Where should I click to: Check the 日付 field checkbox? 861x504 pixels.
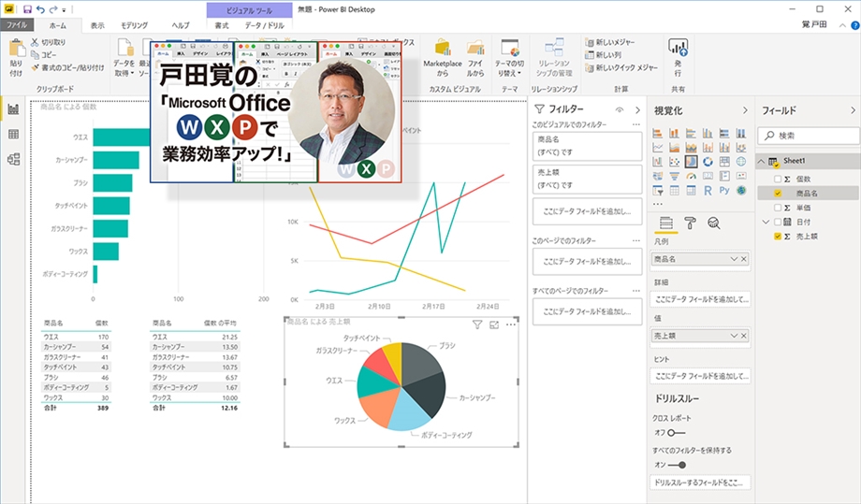point(778,222)
